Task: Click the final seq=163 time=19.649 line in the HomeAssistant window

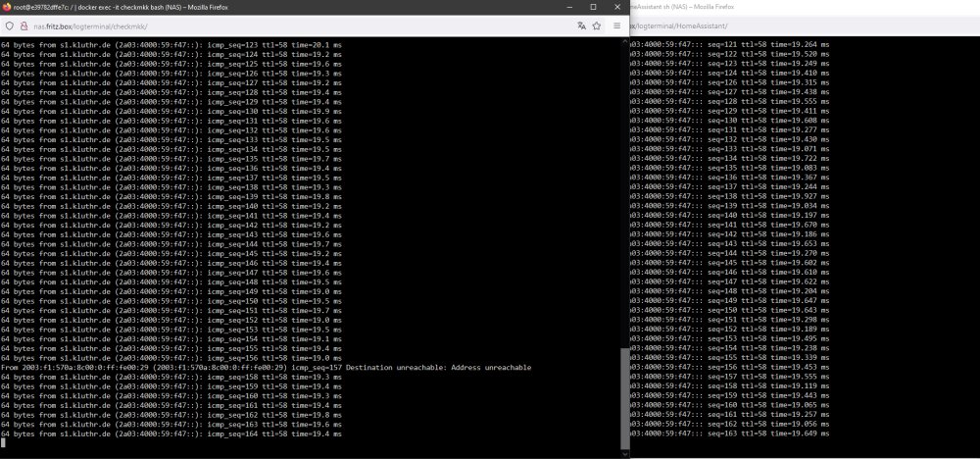Action: pos(730,433)
